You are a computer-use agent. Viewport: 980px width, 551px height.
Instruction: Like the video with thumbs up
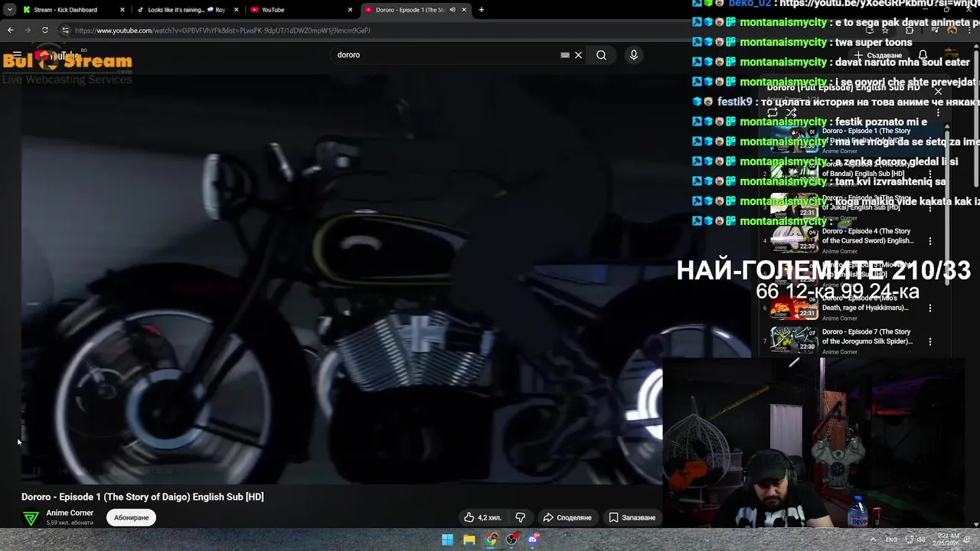point(482,517)
